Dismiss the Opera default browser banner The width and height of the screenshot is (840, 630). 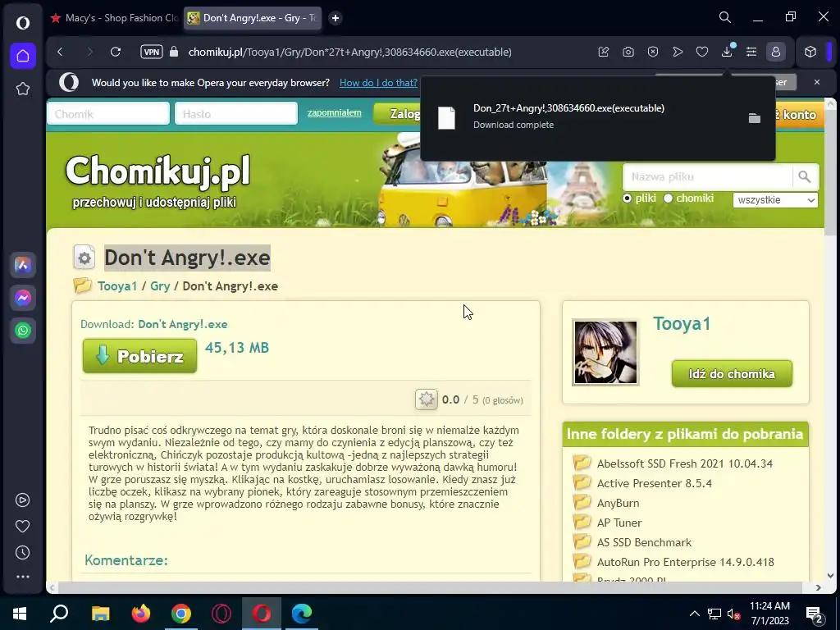[817, 82]
